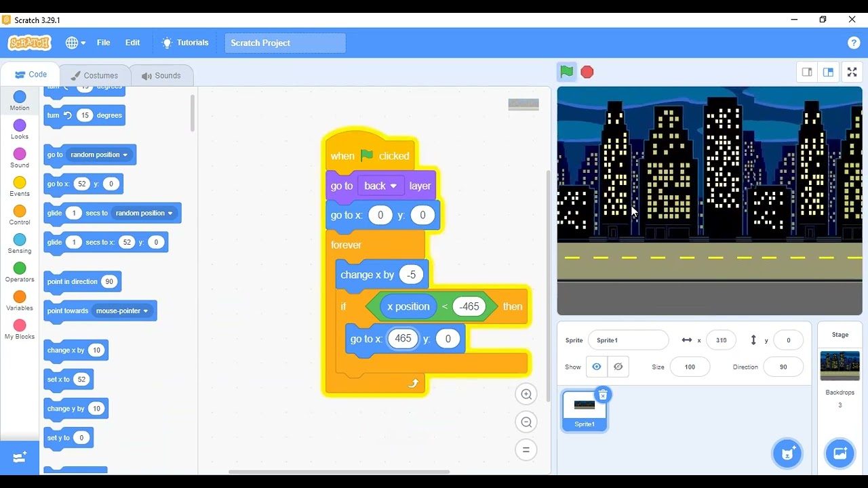Select the Operators block category
Image resolution: width=868 pixels, height=488 pixels.
[x=20, y=272]
